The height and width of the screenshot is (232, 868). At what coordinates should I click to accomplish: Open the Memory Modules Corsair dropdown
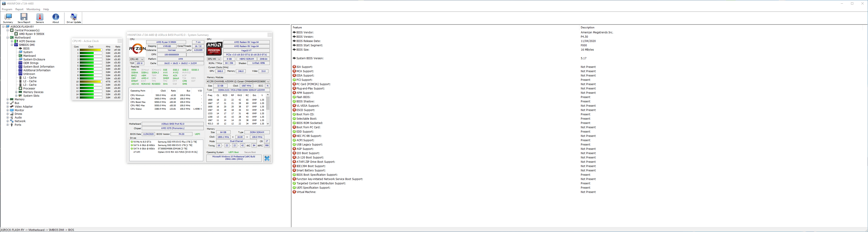click(238, 81)
